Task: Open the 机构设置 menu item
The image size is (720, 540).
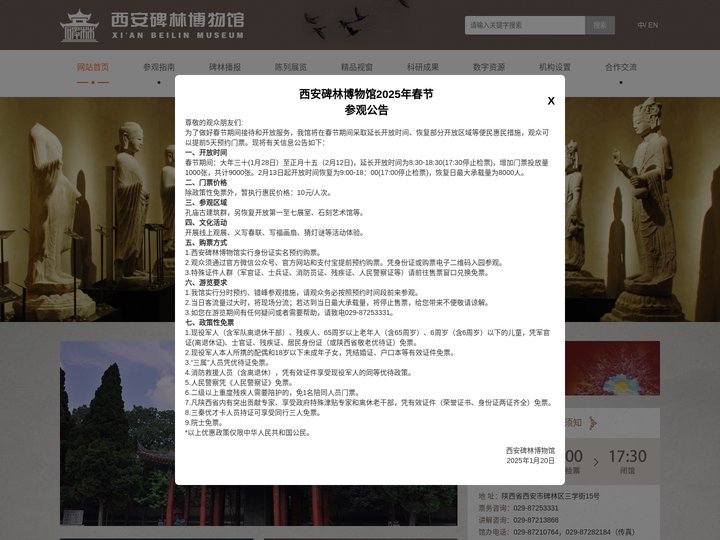Action: 555,67
